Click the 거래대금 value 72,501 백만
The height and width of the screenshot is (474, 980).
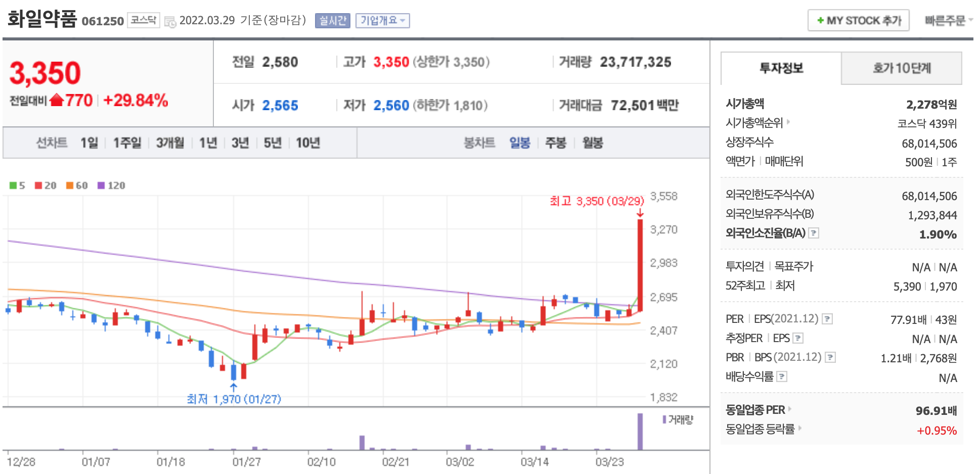[645, 105]
